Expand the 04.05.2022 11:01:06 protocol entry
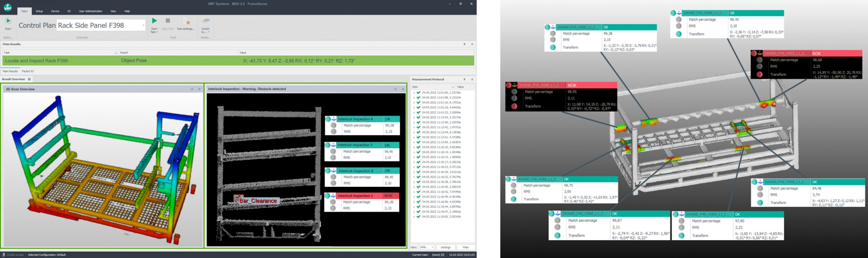This screenshot has height=258, width=868. [x=414, y=93]
